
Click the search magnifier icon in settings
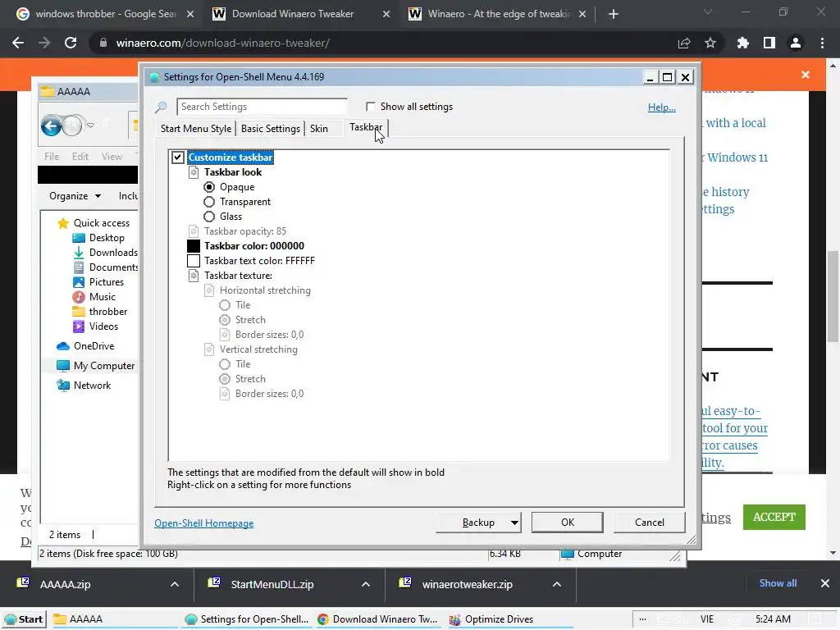coord(161,107)
